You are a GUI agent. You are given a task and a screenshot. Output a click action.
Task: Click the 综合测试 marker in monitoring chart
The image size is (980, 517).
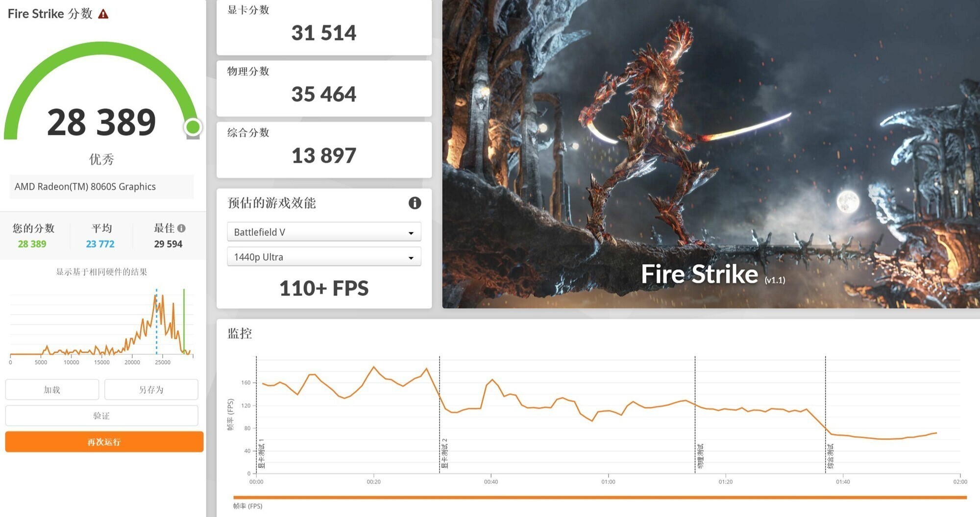coord(831,456)
